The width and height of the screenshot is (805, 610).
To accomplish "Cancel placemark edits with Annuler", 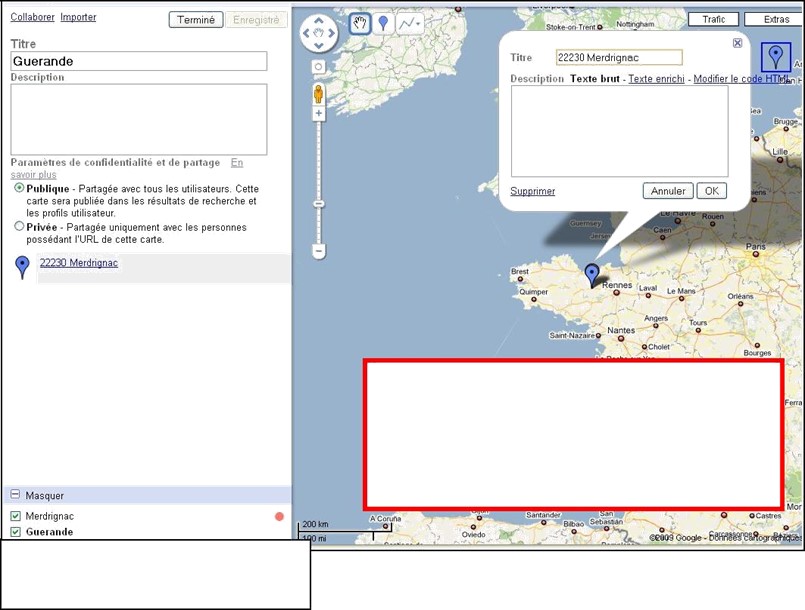I will pos(668,191).
